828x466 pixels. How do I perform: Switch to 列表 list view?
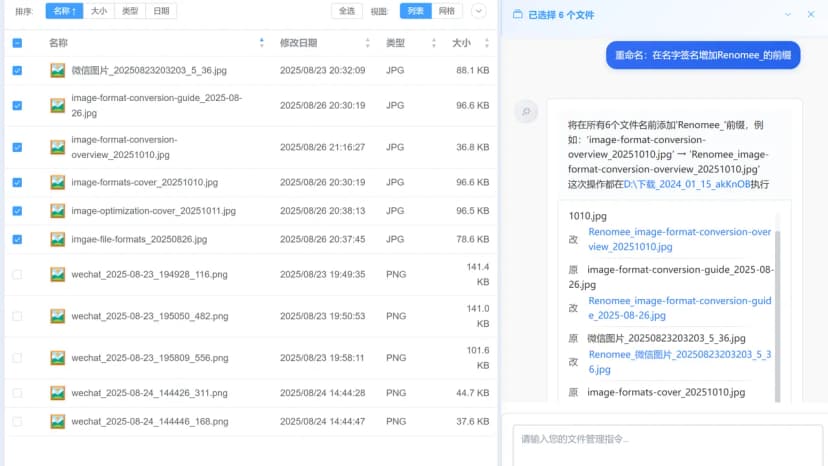[416, 11]
